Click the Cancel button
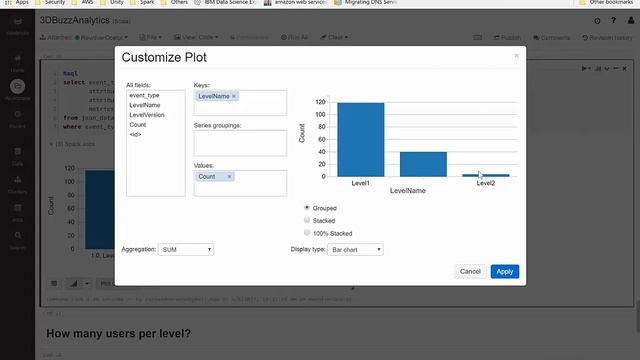The image size is (640, 360). click(x=470, y=271)
